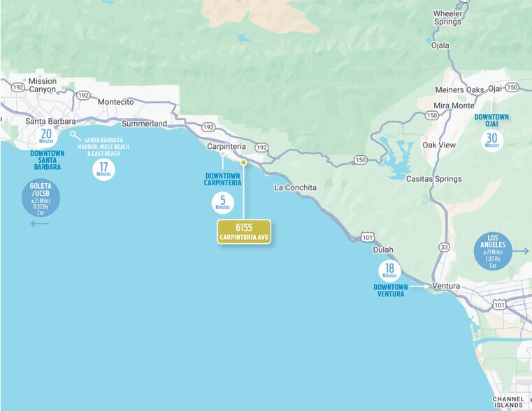Click the 101 shield near Dulah
532x411 pixels.
pos(368,238)
